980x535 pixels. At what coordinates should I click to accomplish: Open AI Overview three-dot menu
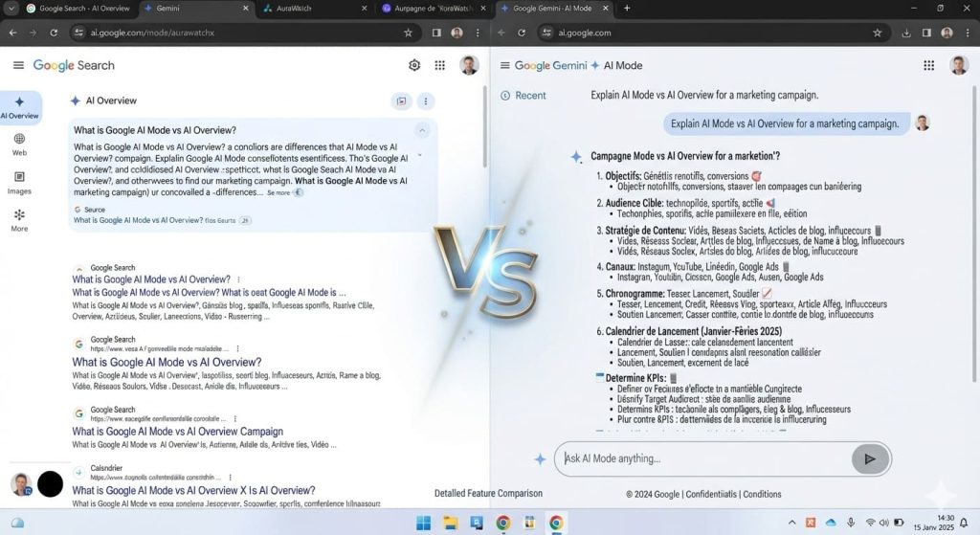click(x=426, y=101)
